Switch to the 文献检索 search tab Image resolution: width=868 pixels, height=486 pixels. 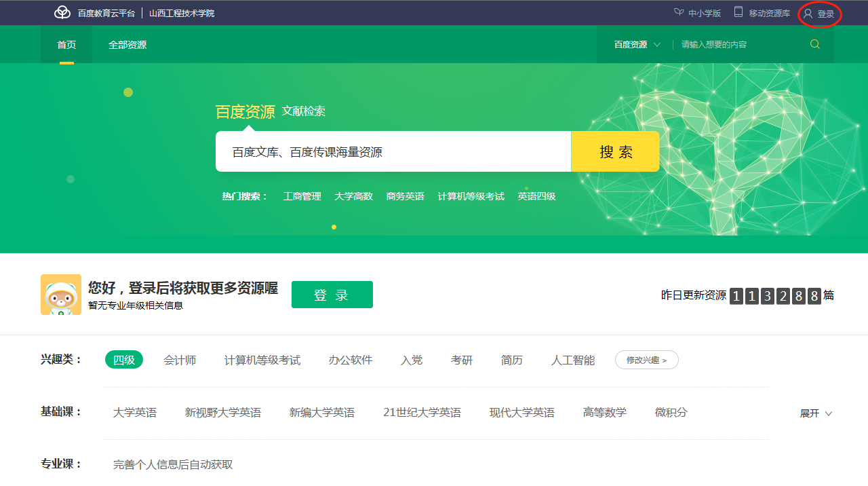click(x=304, y=111)
